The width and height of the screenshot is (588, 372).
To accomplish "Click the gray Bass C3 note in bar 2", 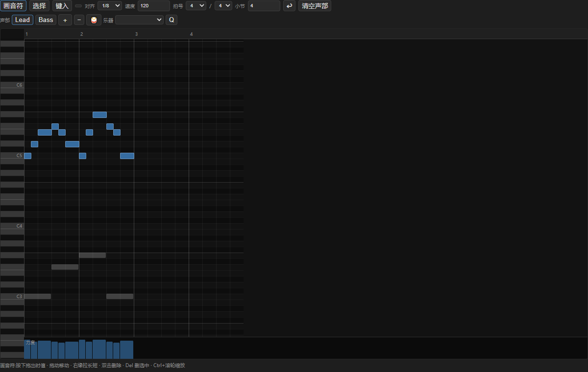I will (x=120, y=297).
